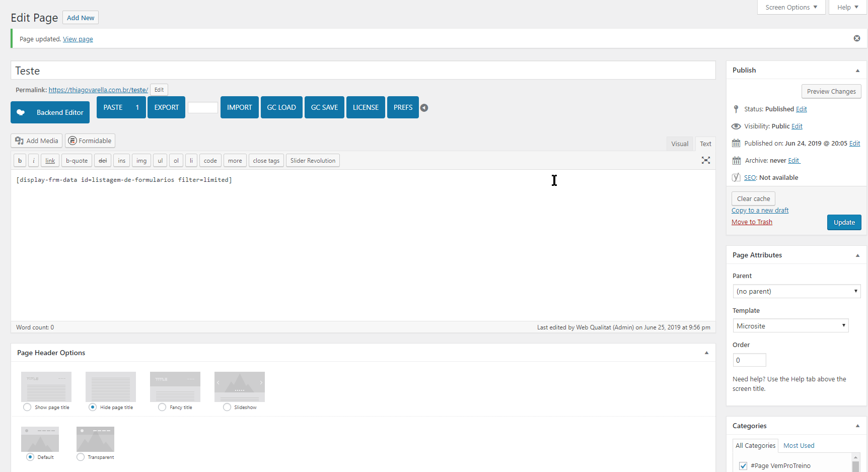The width and height of the screenshot is (868, 472).
Task: Click the PASTE button
Action: coord(121,107)
